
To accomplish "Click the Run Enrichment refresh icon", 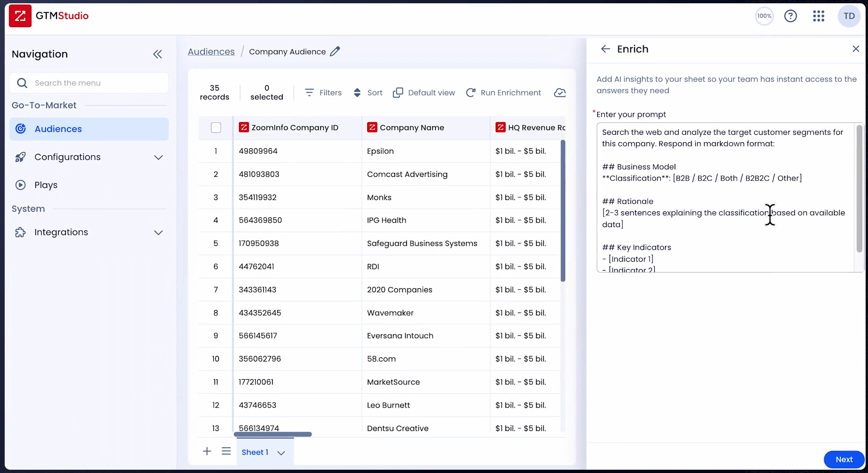I will (471, 92).
